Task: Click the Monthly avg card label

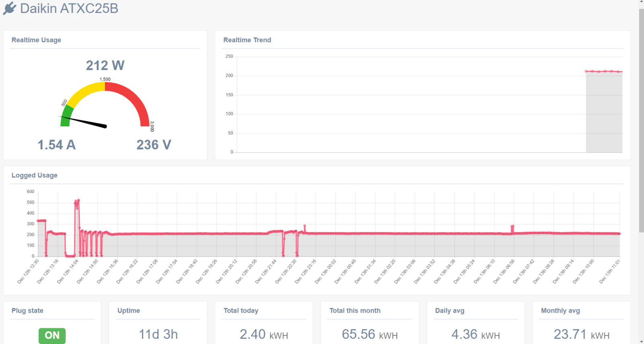Action: (561, 311)
